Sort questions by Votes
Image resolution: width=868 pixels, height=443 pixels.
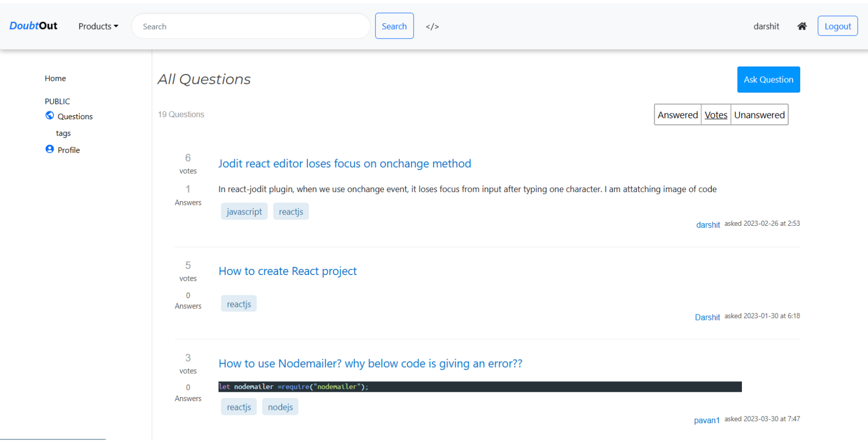[716, 115]
